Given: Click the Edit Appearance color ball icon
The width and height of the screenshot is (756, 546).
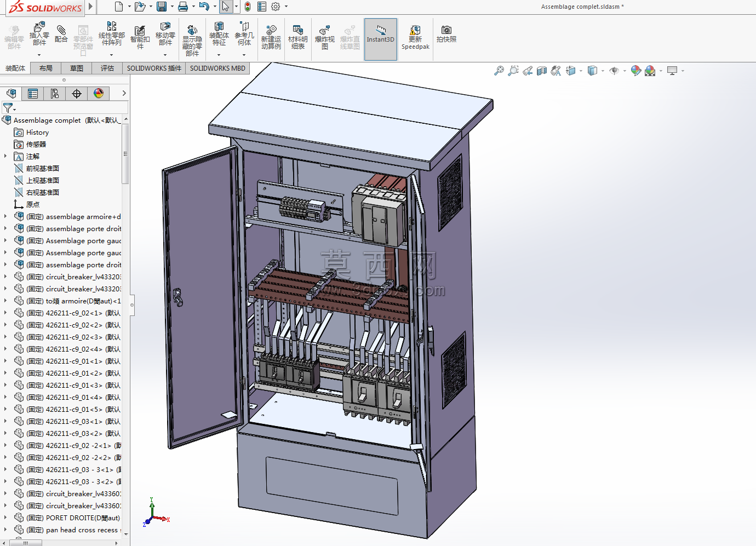Looking at the screenshot, I should pyautogui.click(x=635, y=71).
